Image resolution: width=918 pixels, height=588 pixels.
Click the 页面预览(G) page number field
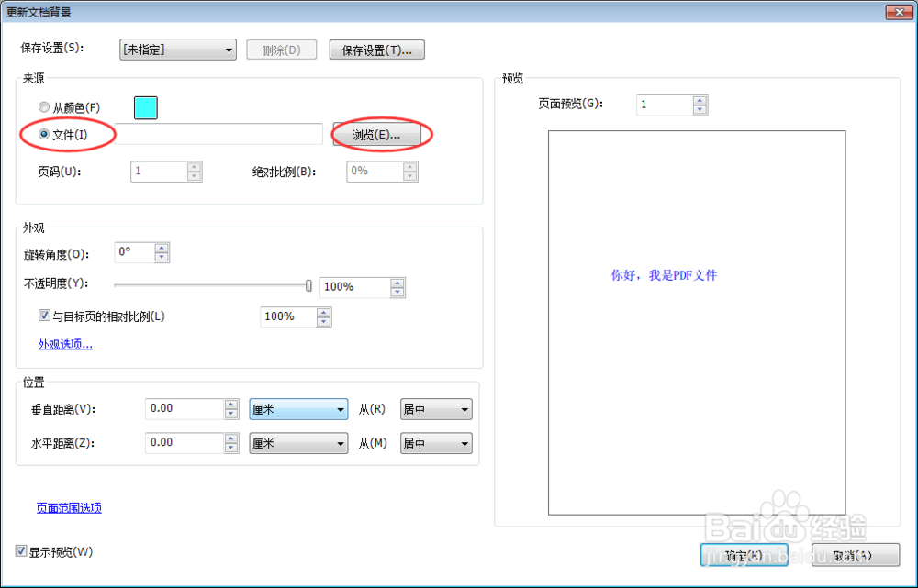point(665,105)
